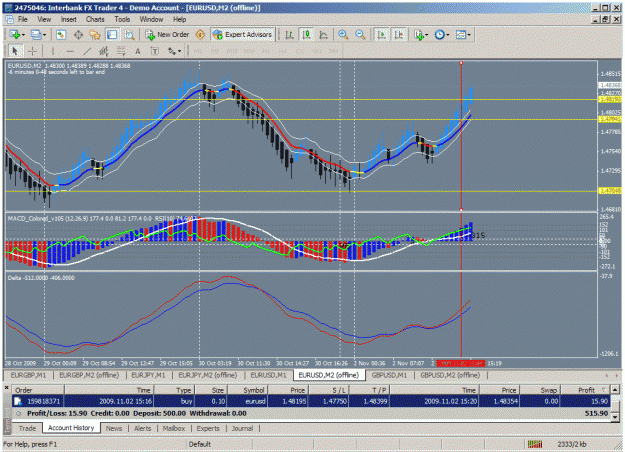Toggle candlestick chart mode
Screen dimensions: 625x452
307,35
